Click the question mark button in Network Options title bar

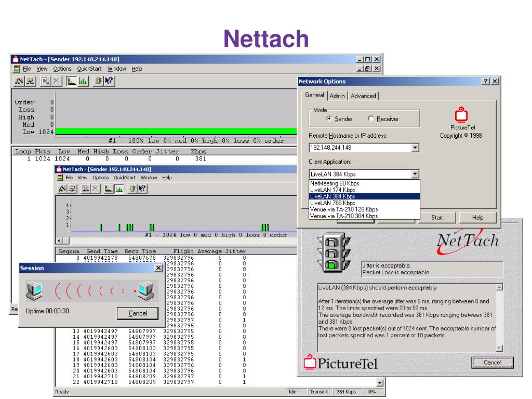point(486,82)
